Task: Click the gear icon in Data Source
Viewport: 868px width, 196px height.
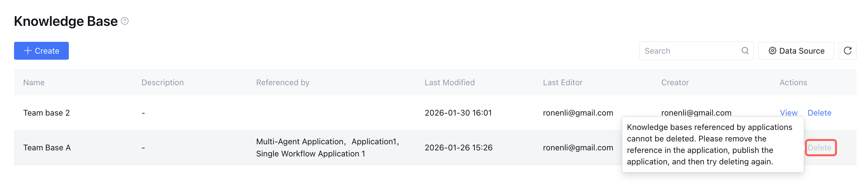Action: tap(772, 51)
